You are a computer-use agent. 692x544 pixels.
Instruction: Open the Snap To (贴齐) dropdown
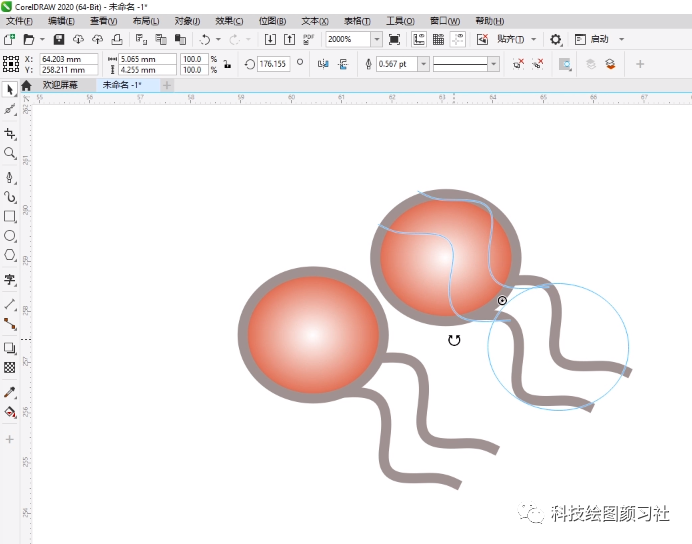[534, 39]
